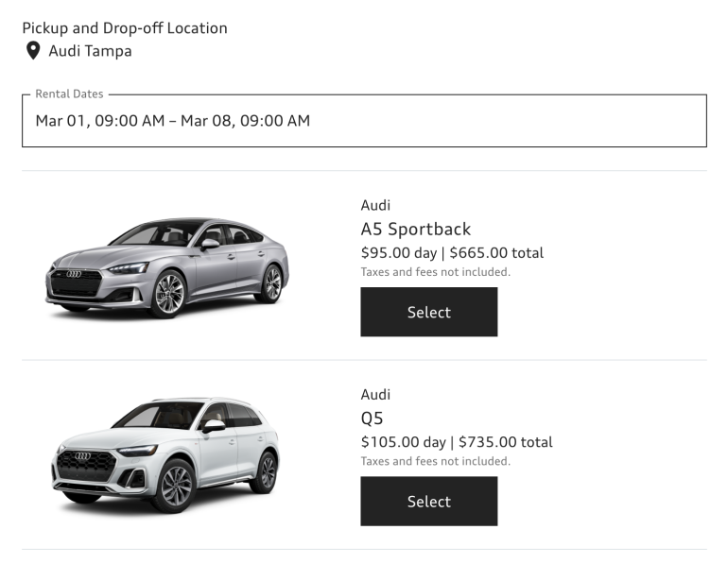The height and width of the screenshot is (564, 728).
Task: Select the A5 Sportback rental
Action: pyautogui.click(x=428, y=312)
